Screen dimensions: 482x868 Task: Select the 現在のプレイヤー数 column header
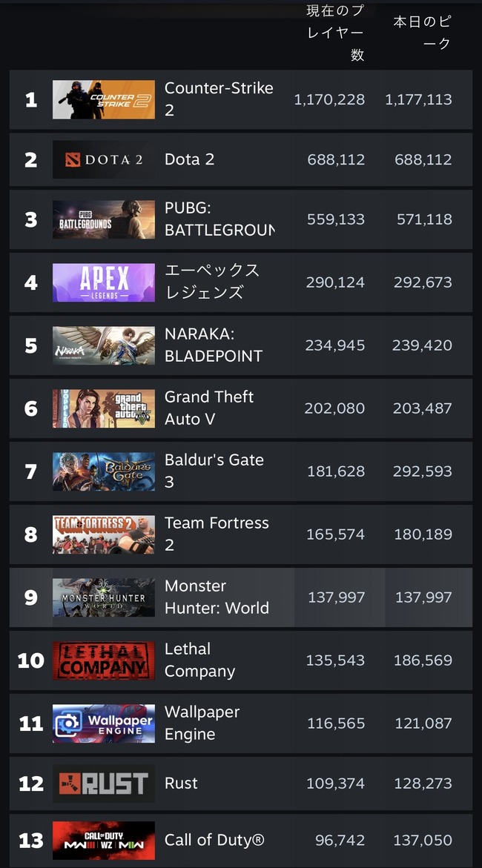(x=335, y=33)
